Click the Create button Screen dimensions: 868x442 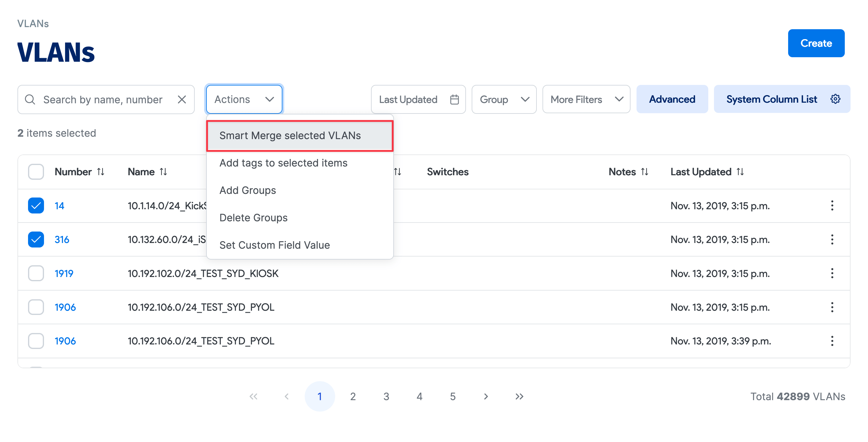(x=816, y=43)
